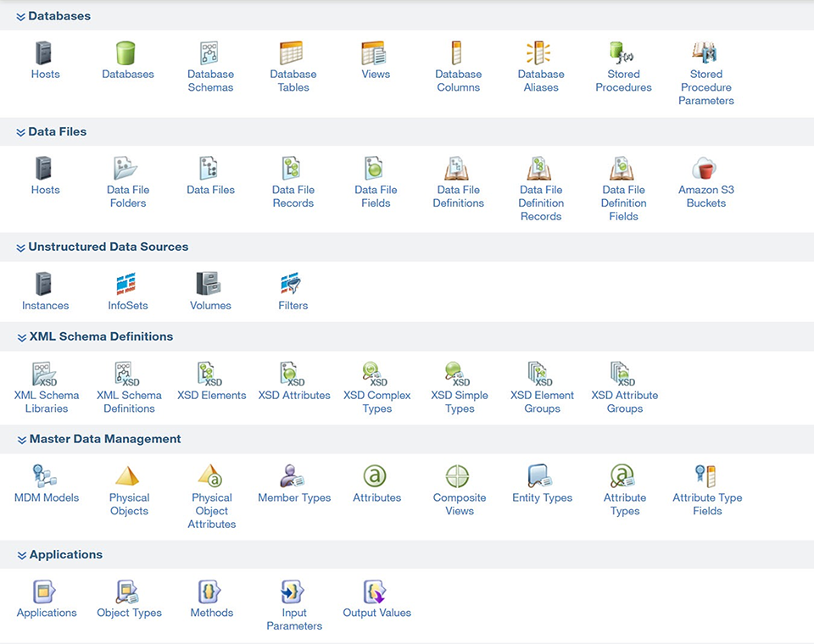Click the XSD Attributes label
Image resolution: width=814 pixels, height=644 pixels.
coord(294,396)
